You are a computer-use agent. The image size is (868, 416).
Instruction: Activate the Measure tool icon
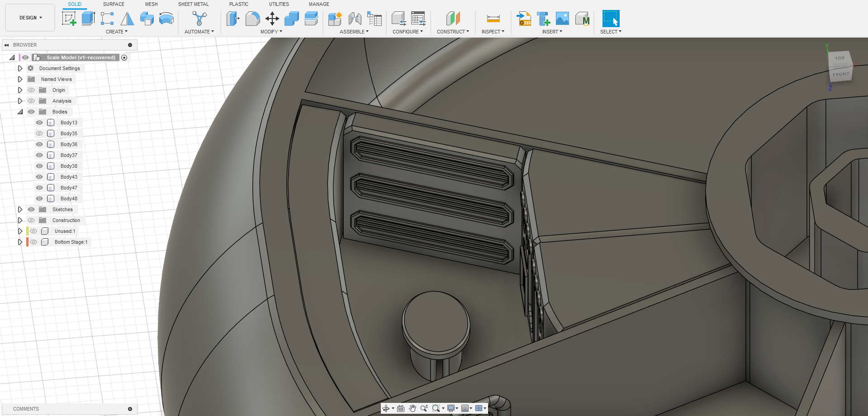point(493,19)
